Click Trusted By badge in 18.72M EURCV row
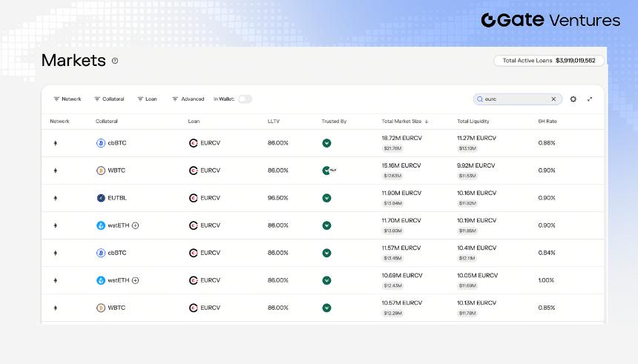 click(326, 143)
